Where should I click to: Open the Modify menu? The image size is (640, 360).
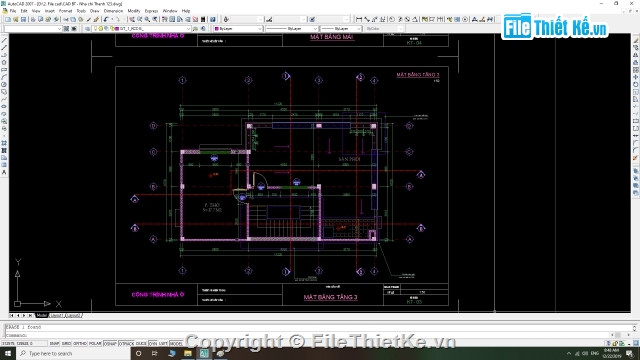[x=133, y=11]
